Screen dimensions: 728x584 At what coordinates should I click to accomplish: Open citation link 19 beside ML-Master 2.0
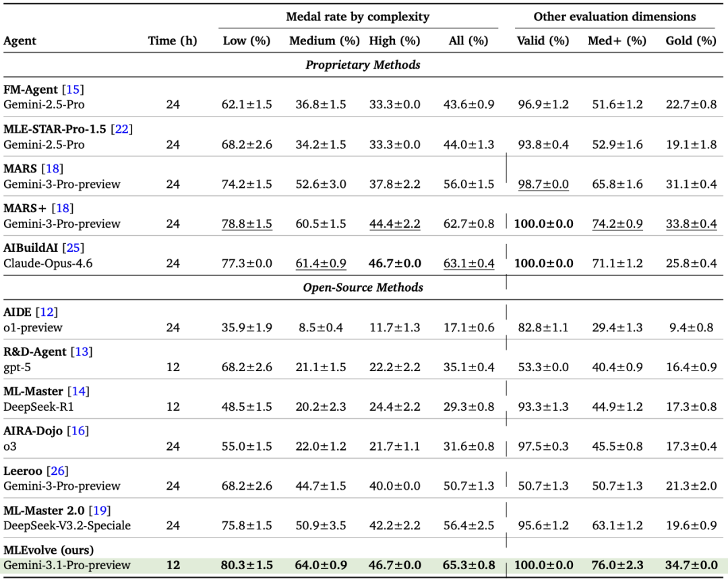100,511
